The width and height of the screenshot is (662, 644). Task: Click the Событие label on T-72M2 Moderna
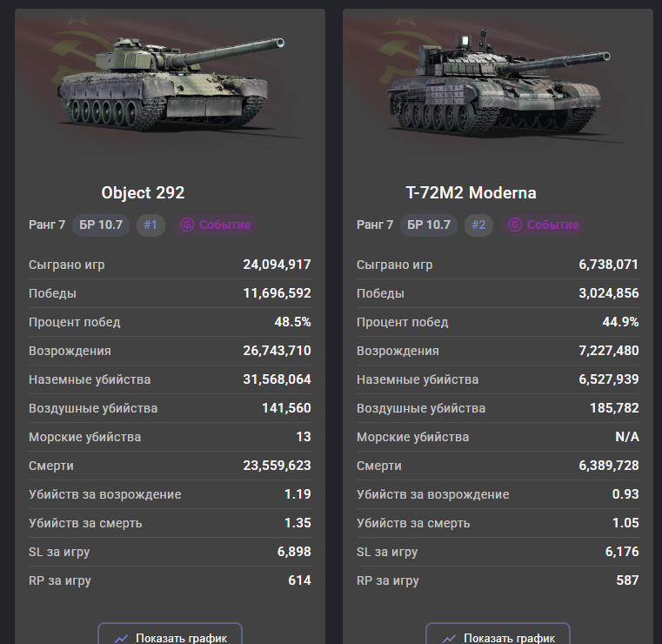[552, 225]
